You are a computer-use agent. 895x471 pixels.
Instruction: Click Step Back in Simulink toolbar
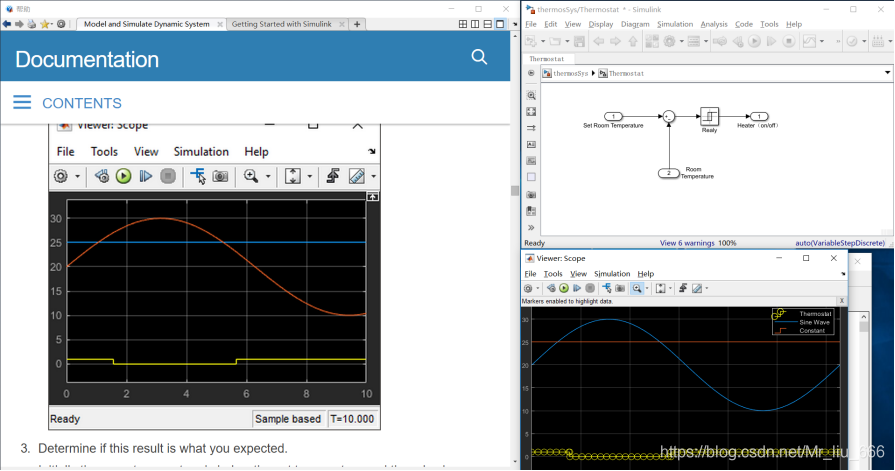pyautogui.click(x=738, y=41)
